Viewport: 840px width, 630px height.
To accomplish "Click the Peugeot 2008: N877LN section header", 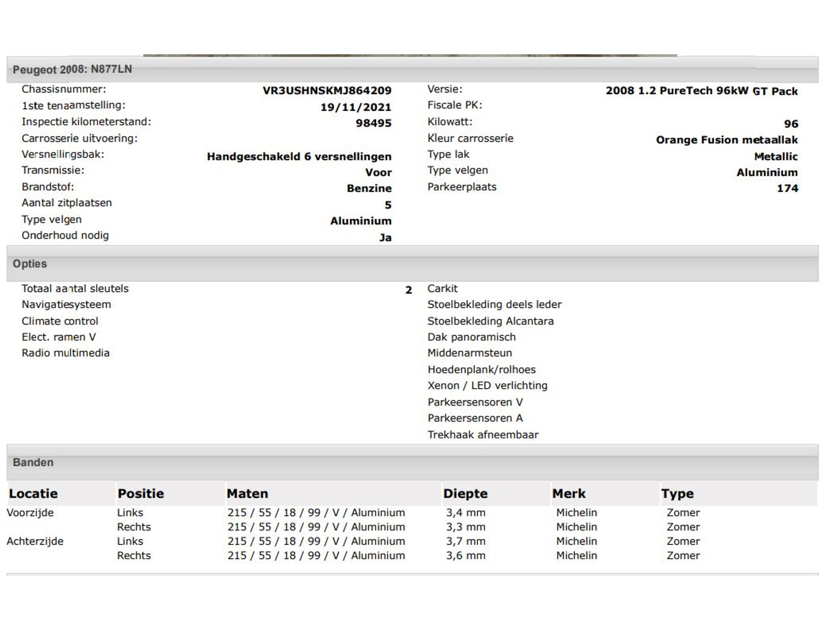I will coord(72,70).
